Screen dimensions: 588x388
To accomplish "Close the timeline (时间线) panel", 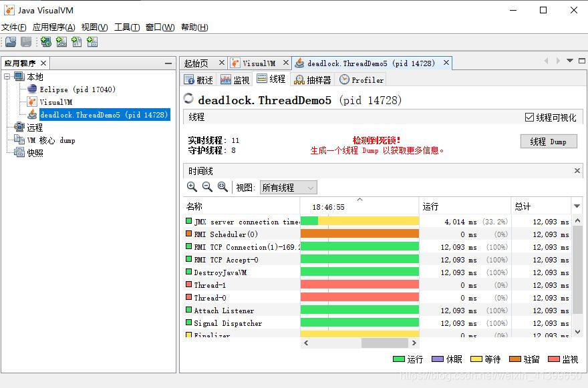I will (577, 171).
